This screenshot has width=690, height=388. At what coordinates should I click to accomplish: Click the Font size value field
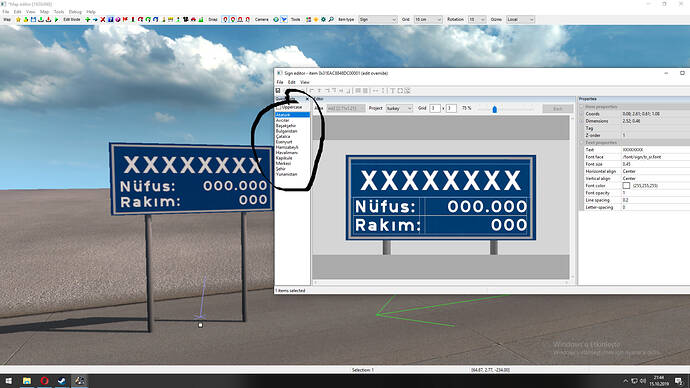656,164
